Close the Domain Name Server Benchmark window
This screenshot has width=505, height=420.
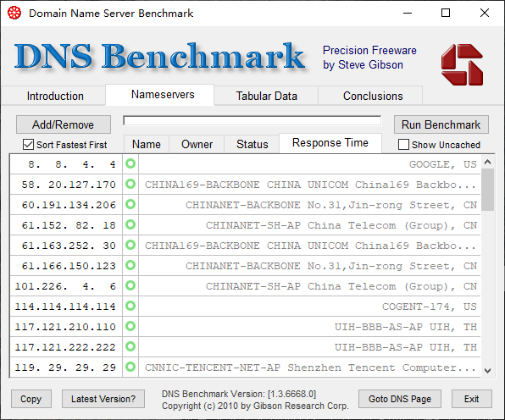485,14
